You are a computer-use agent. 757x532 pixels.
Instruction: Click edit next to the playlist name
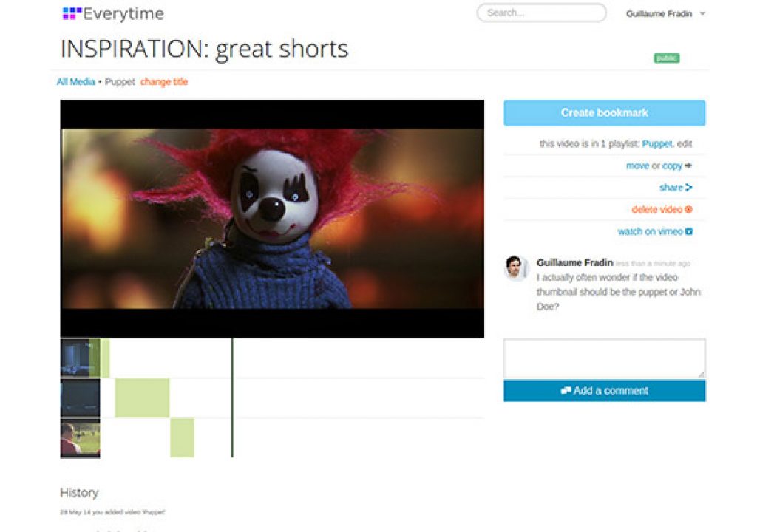684,143
